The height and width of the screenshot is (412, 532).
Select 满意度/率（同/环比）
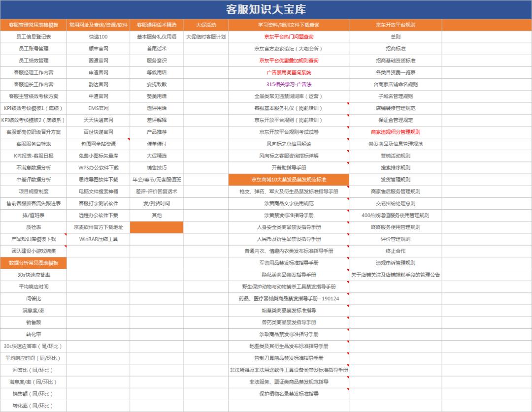point(33,382)
